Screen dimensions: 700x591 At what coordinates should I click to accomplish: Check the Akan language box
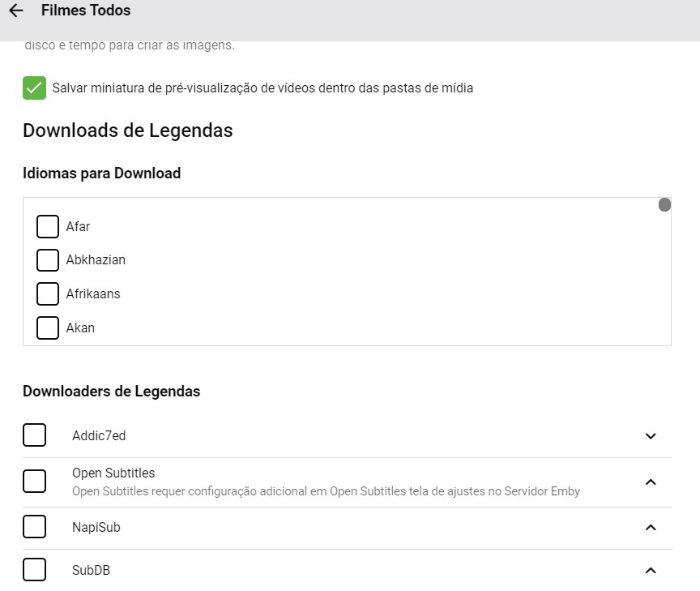pyautogui.click(x=48, y=328)
